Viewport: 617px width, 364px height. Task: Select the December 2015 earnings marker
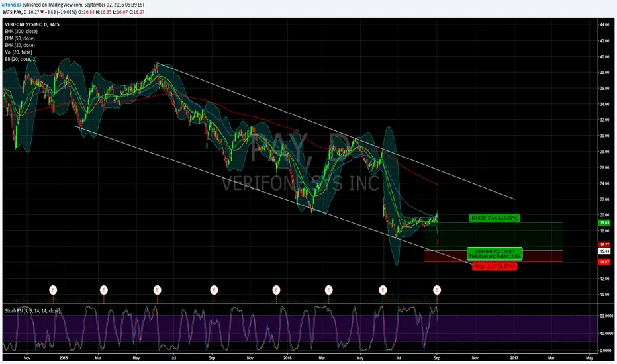point(276,290)
